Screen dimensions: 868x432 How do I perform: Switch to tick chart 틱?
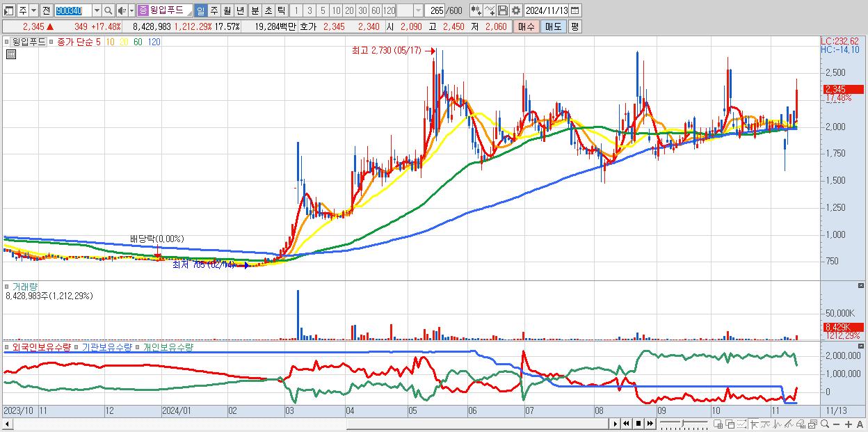point(281,10)
